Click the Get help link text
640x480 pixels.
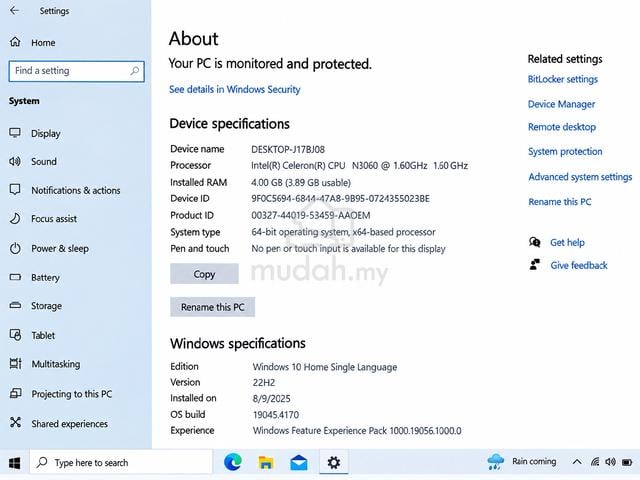567,242
